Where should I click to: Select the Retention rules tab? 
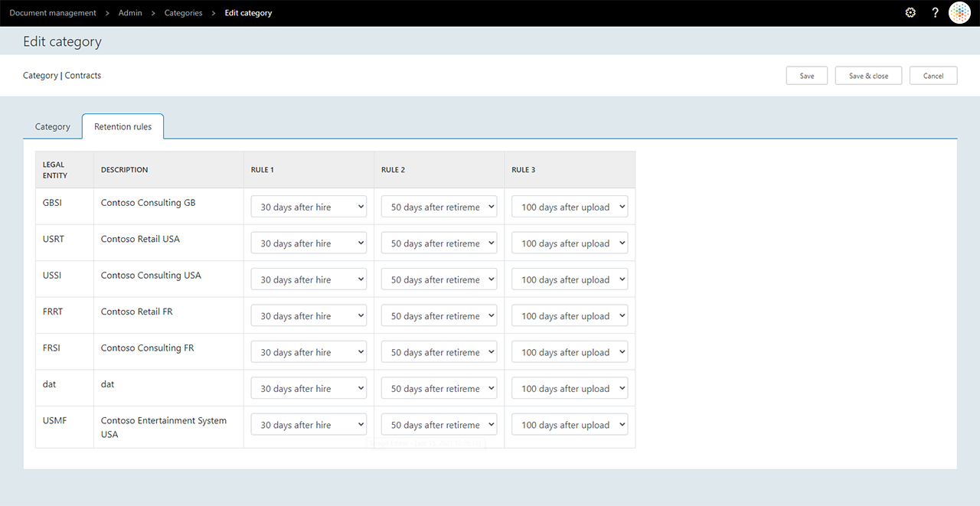(123, 126)
